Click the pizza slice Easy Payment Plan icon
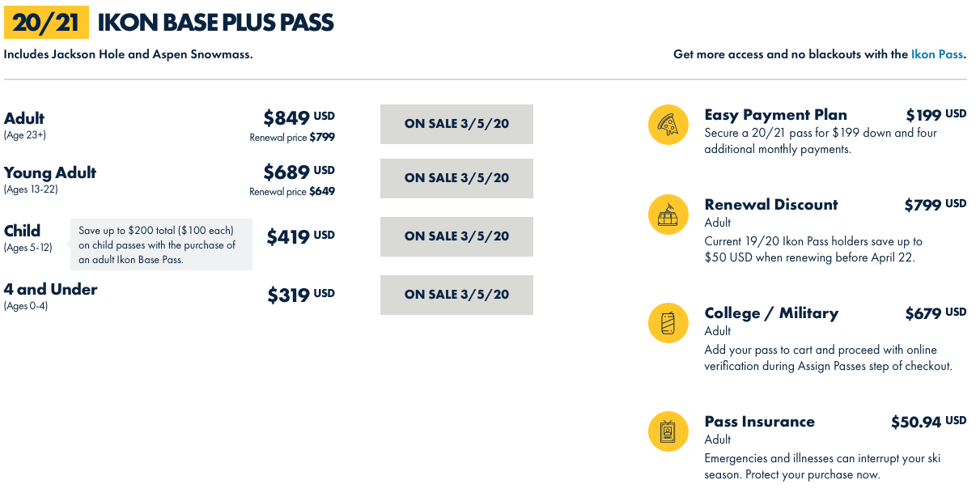This screenshot has width=980, height=493. coord(668,125)
